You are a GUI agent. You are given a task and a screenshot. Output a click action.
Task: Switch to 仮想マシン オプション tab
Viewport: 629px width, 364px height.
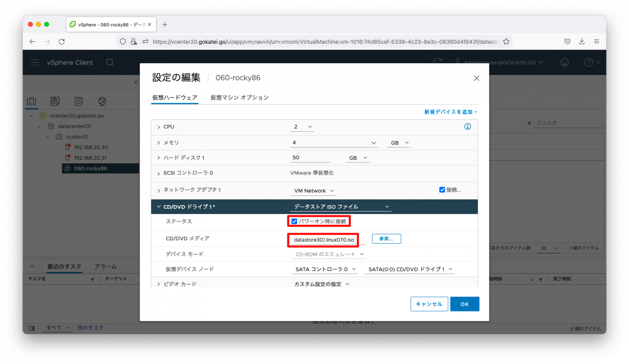click(x=240, y=97)
